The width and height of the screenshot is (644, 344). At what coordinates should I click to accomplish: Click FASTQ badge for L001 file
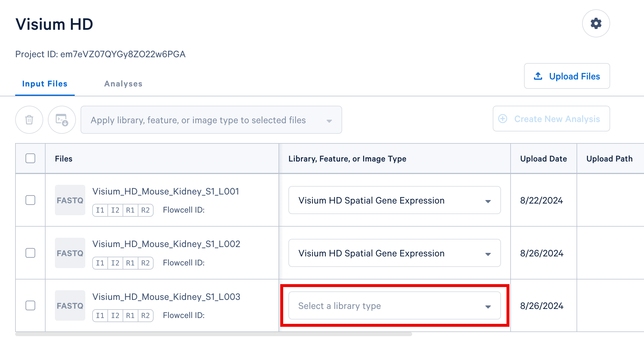(70, 200)
